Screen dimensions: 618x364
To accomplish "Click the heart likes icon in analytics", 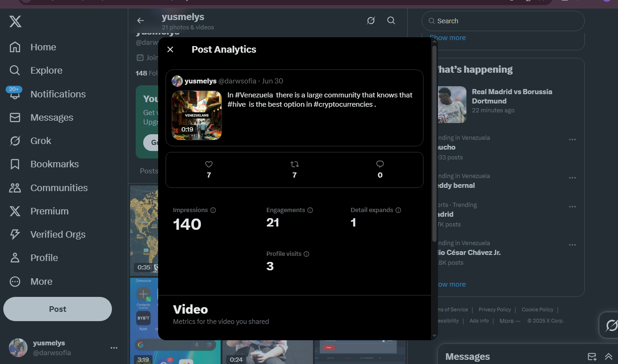I will coord(208,164).
